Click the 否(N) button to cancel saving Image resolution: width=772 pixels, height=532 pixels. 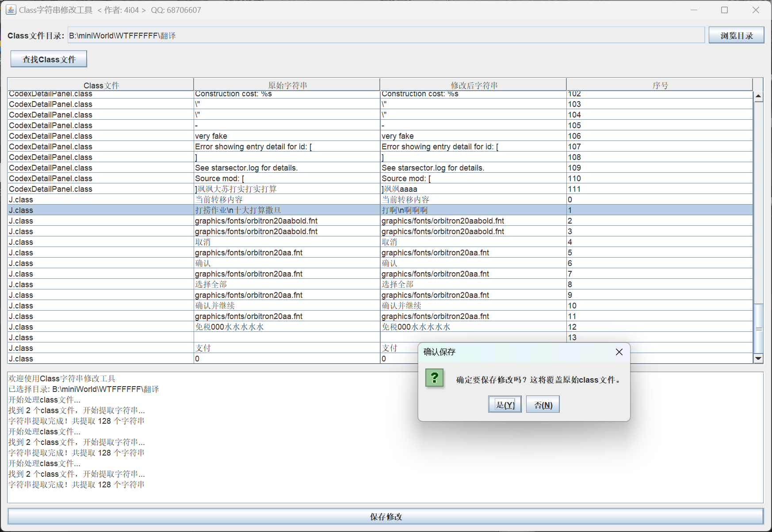543,405
